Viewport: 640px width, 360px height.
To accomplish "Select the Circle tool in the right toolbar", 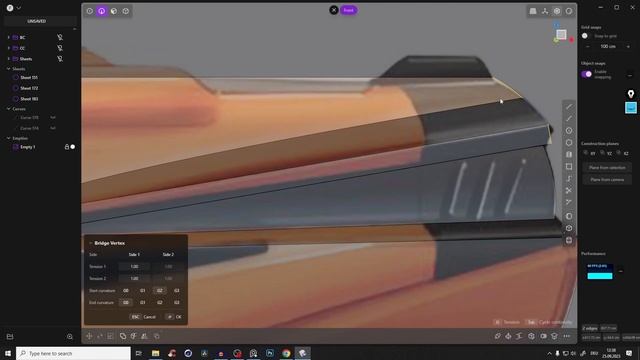I will click(569, 131).
